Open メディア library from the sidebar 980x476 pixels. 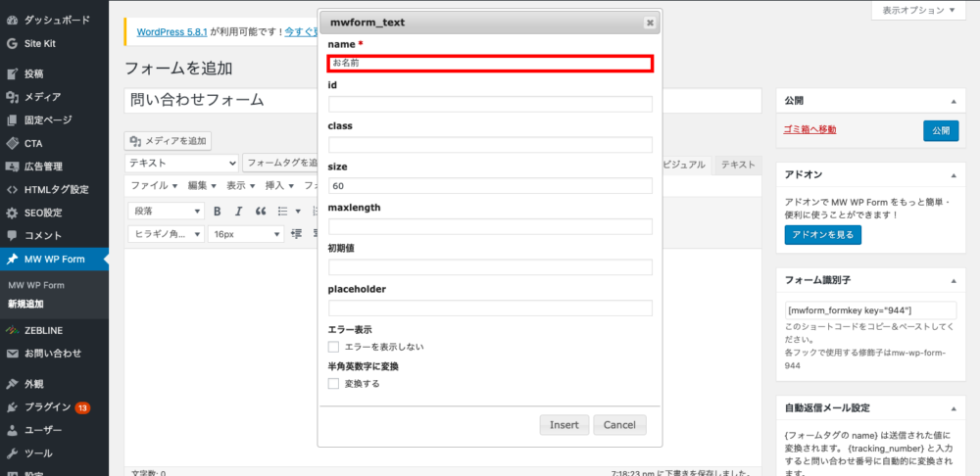point(42,96)
